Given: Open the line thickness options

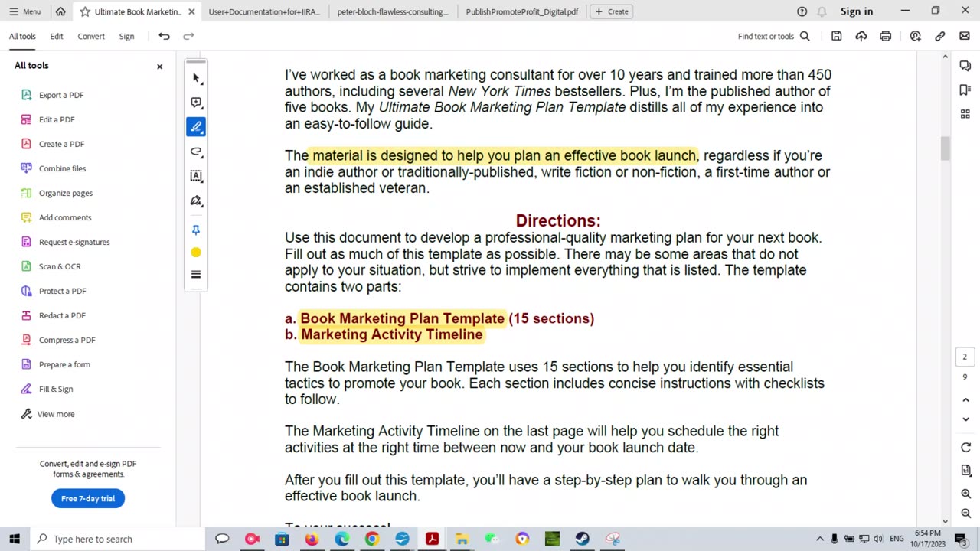Looking at the screenshot, I should point(196,275).
